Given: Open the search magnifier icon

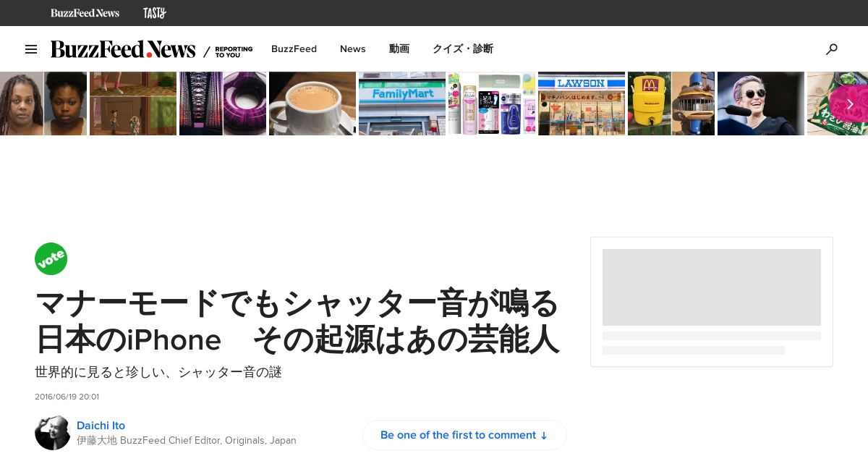Looking at the screenshot, I should [832, 49].
